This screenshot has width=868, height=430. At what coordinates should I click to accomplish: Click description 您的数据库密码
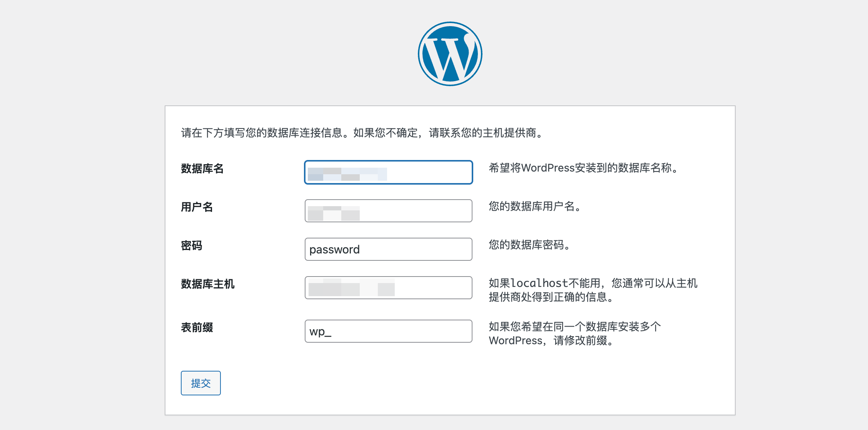pyautogui.click(x=529, y=245)
